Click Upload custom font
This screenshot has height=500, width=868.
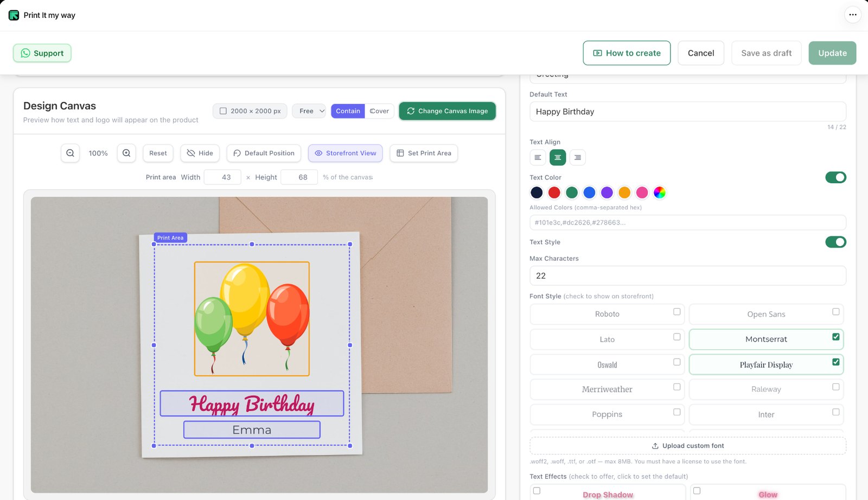click(688, 446)
